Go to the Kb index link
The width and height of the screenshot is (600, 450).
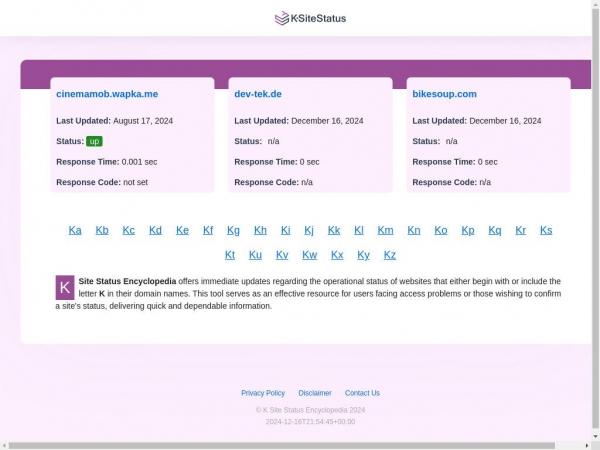(102, 230)
